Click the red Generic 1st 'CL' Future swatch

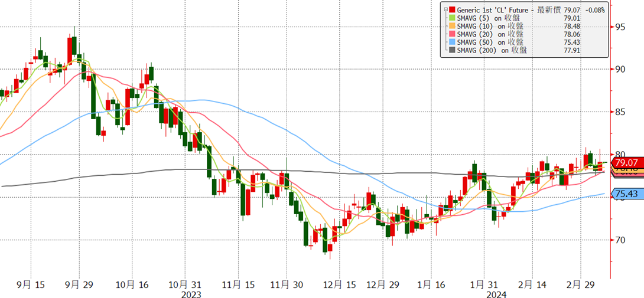[x=452, y=10]
